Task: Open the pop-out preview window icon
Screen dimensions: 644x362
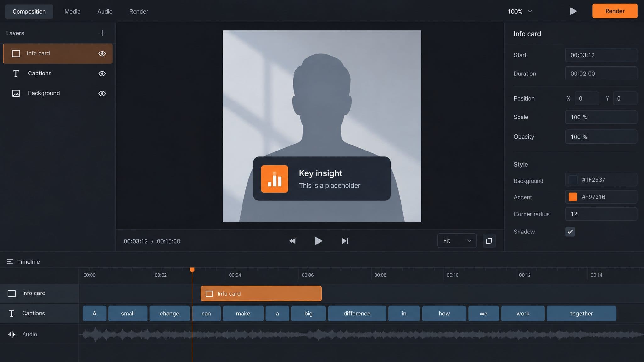Action: [x=489, y=241]
